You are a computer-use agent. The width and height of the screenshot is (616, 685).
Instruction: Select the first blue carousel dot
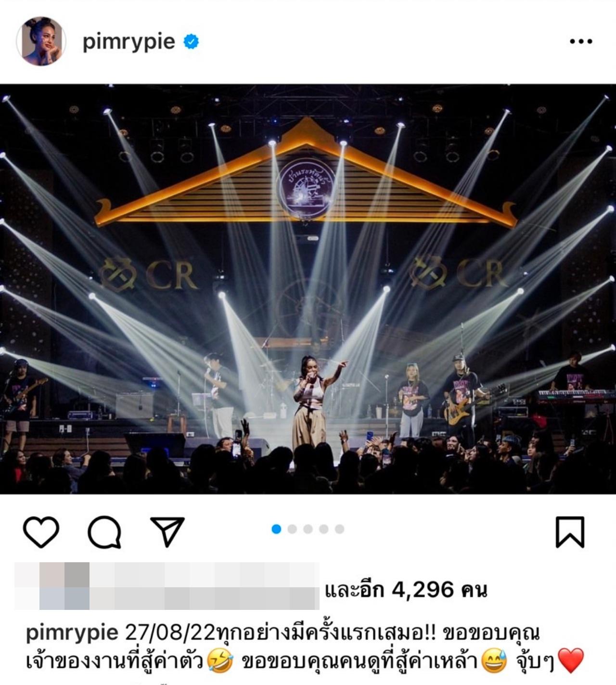tap(276, 529)
